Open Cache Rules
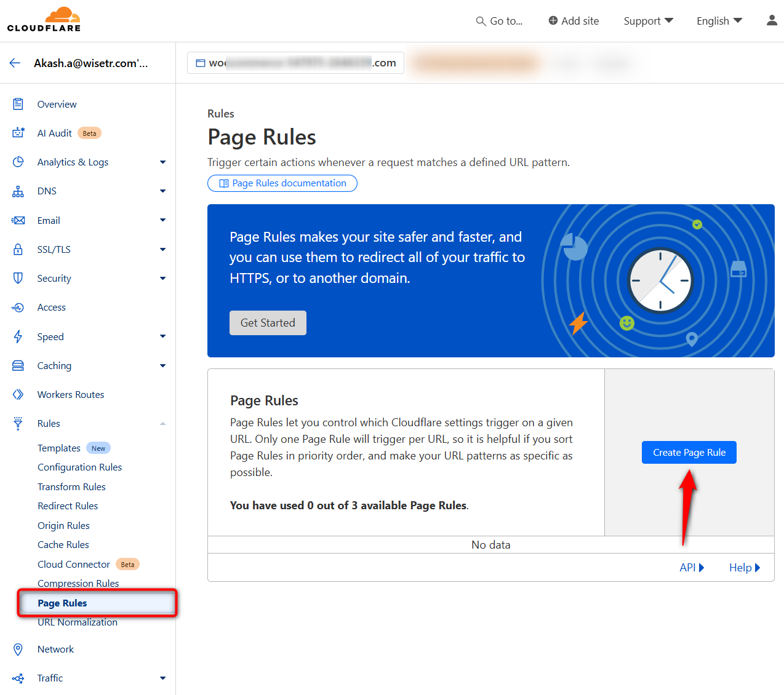This screenshot has height=695, width=784. point(63,544)
